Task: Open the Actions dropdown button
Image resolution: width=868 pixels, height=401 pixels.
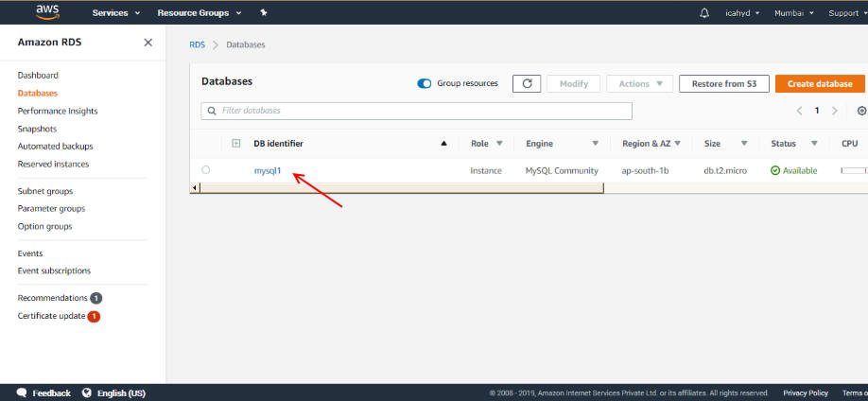Action: [640, 83]
